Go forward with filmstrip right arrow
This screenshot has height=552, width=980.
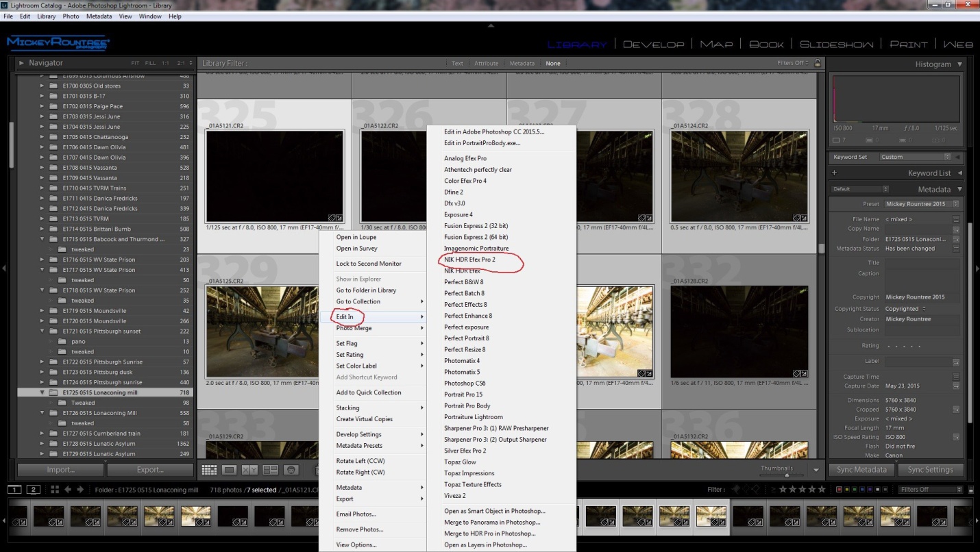[x=80, y=490]
